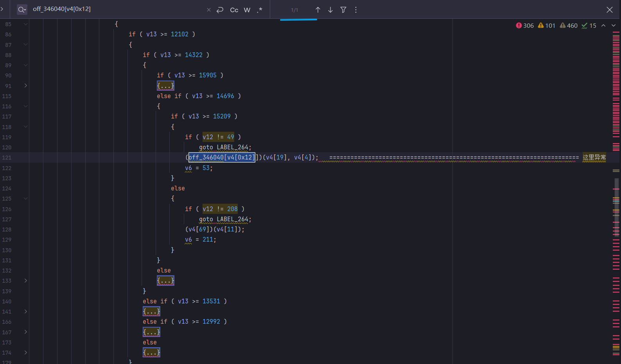Clear the search field text

tap(208, 10)
